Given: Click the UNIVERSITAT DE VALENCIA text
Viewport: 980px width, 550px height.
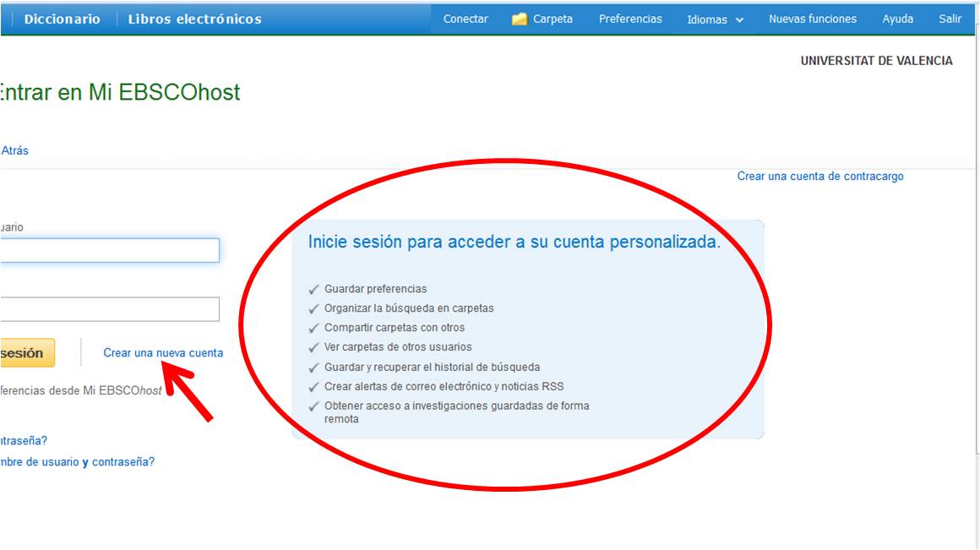Looking at the screenshot, I should [876, 61].
